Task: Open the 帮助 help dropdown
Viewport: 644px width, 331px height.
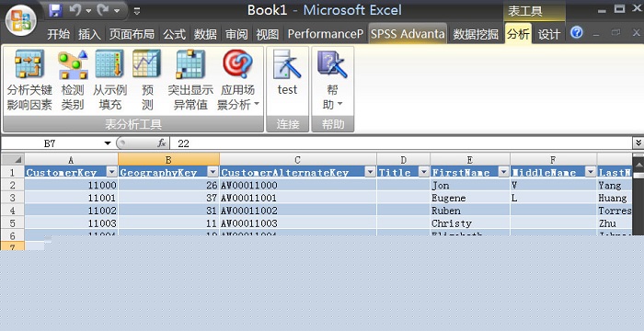Action: coord(332,80)
